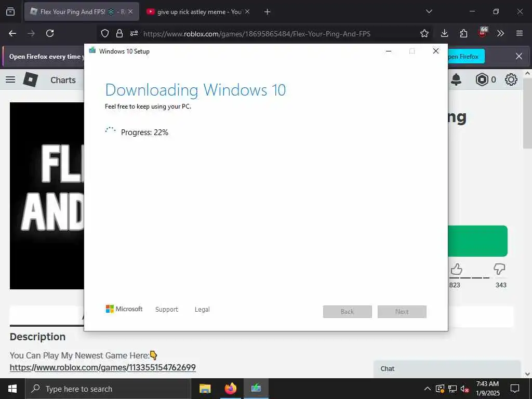This screenshot has height=399, width=532.
Task: Open the tracking protection shield icon
Action: [x=105, y=33]
